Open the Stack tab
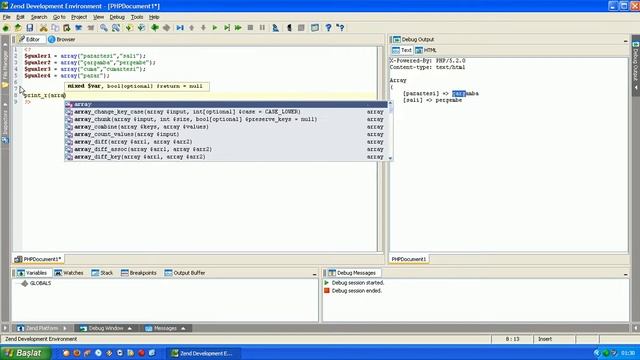The width and height of the screenshot is (640, 360). 102,273
